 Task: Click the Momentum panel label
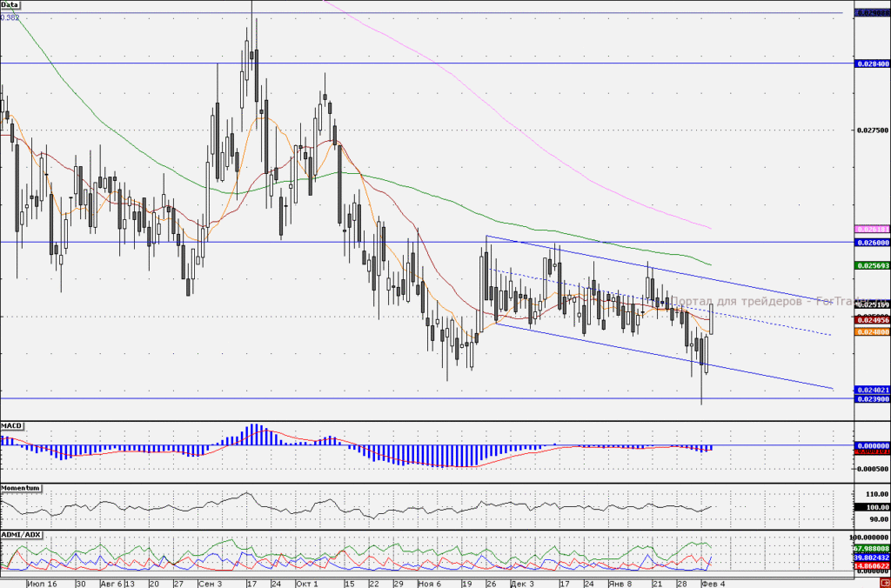point(21,488)
